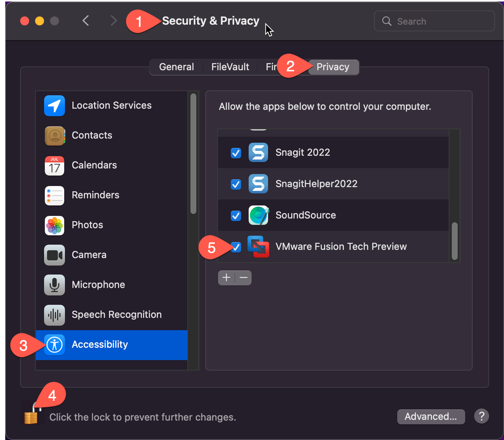Click the yellow minimize window button

click(40, 21)
